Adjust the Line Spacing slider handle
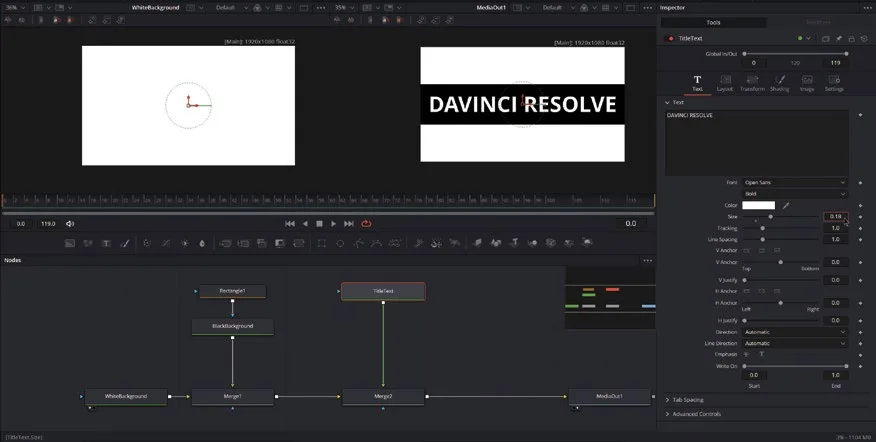Image resolution: width=876 pixels, height=442 pixels. (x=763, y=240)
